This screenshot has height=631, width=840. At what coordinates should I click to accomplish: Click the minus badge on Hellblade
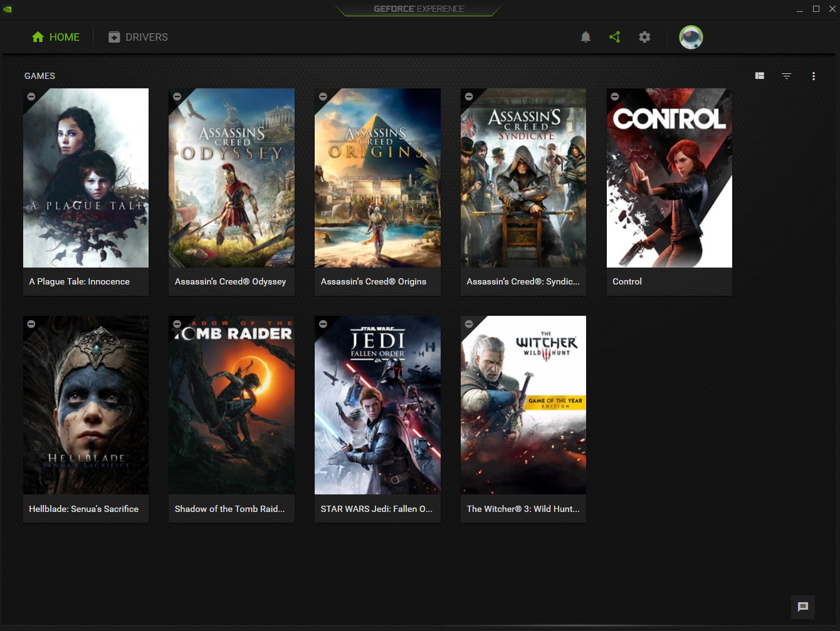(x=31, y=324)
